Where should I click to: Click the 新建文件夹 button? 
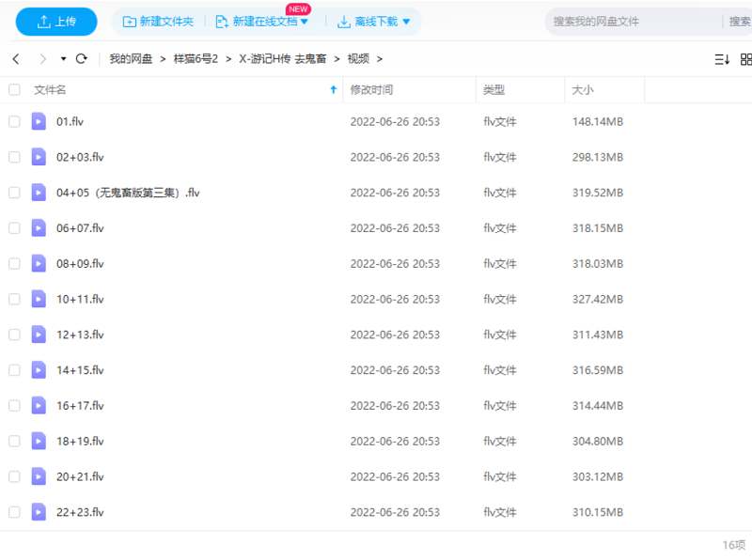coord(157,22)
